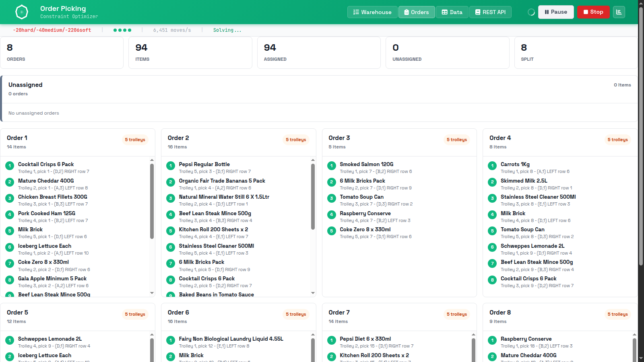Click step 2 badge beside Skimmed Milk 2.5L
The image size is (644, 362).
[492, 182]
